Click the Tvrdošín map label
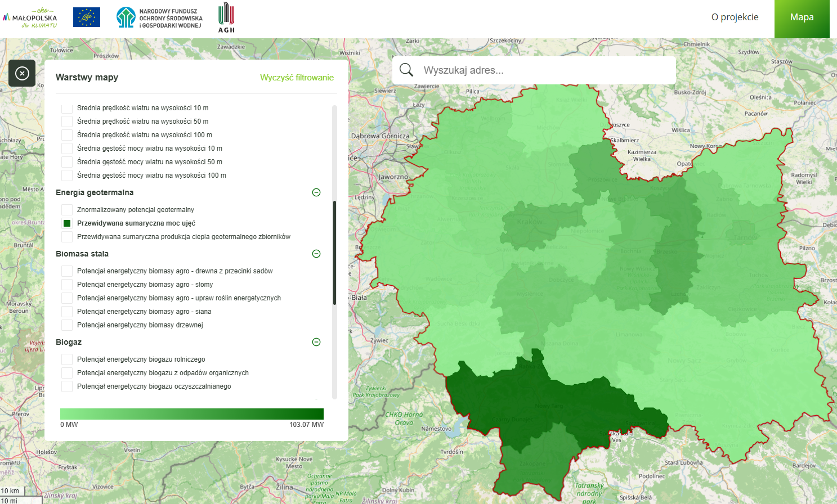837x504 pixels. pos(451,452)
